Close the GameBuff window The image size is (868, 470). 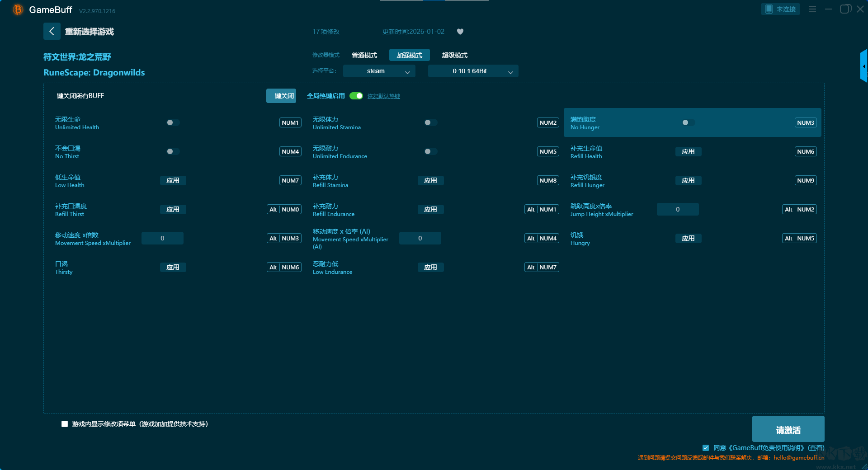tap(860, 9)
